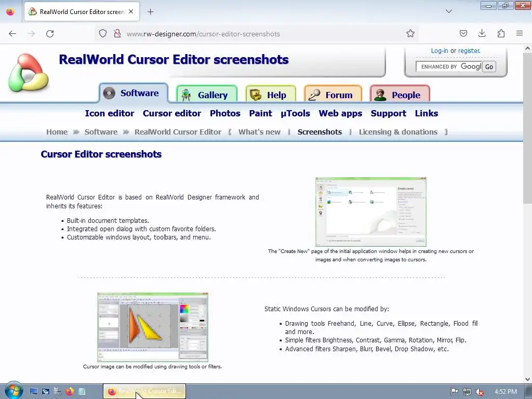Close the RealWorld Cursor Editor tab
Screen dimensions: 532x399
coord(131,11)
